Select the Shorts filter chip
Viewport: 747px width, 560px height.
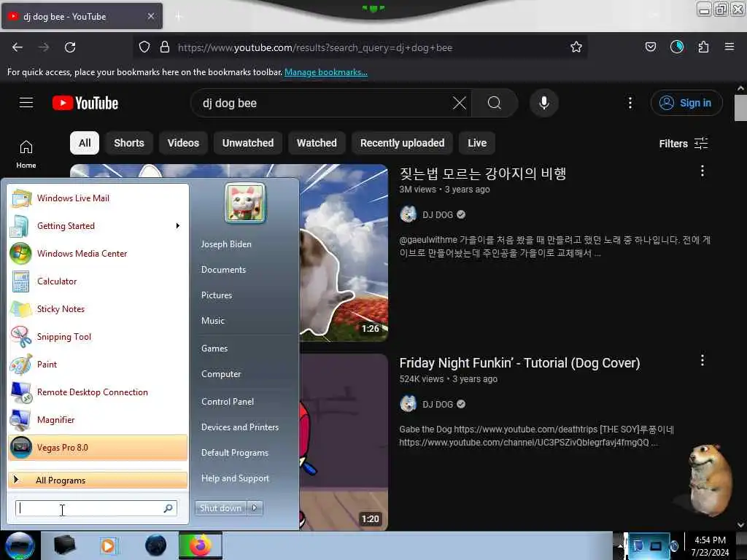click(x=129, y=143)
